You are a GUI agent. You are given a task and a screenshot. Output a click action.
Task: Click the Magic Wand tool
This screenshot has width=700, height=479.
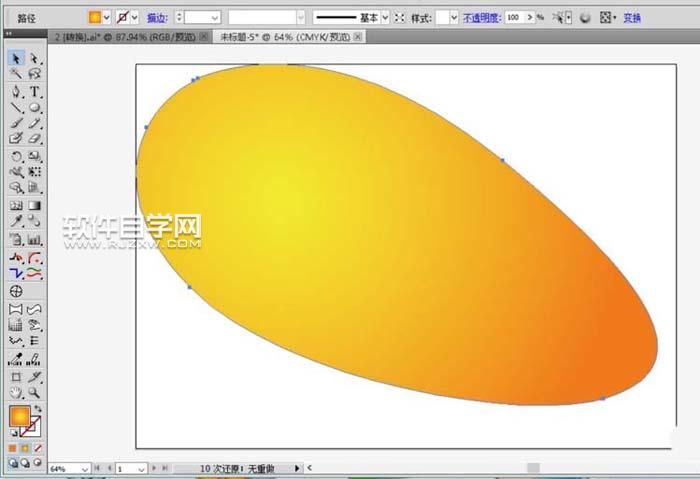pyautogui.click(x=16, y=75)
